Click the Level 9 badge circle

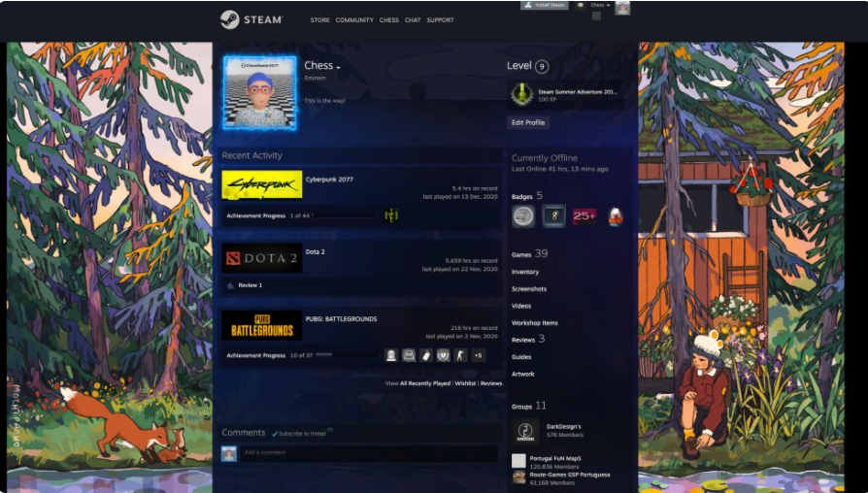542,67
